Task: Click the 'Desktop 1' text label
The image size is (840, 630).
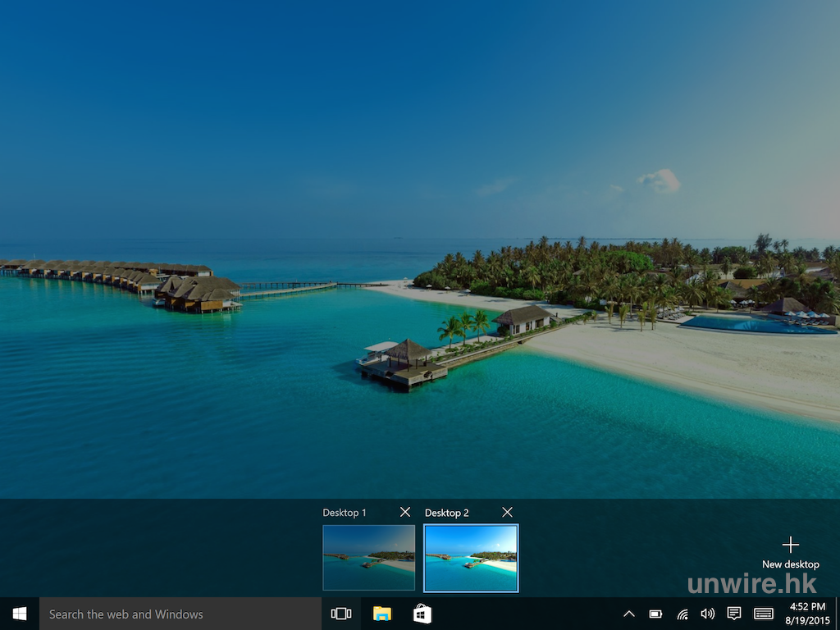Action: click(x=345, y=513)
